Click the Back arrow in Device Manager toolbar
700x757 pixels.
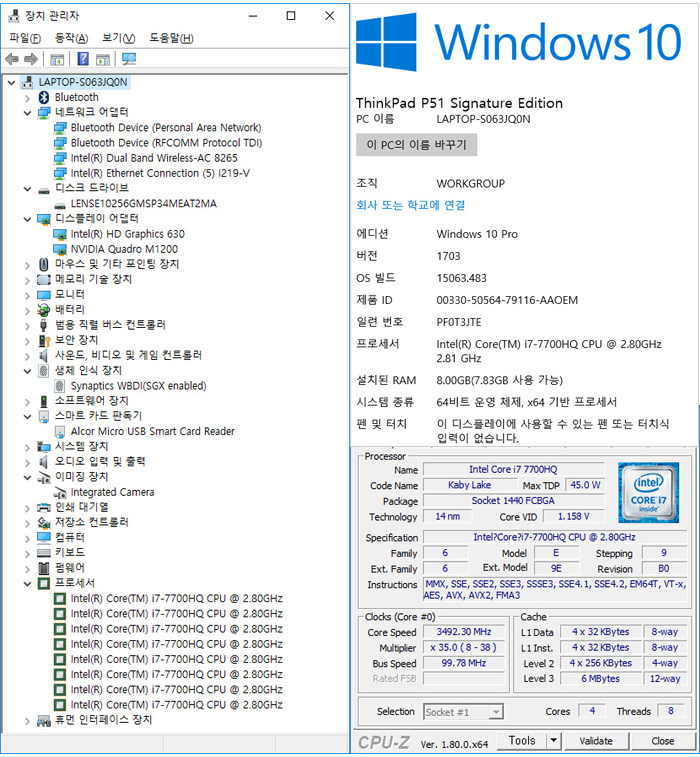point(12,59)
